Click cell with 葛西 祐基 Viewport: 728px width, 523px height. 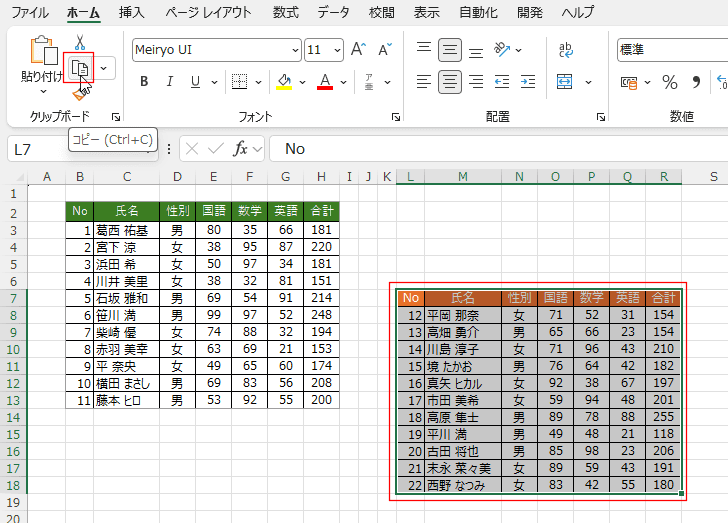(127, 230)
